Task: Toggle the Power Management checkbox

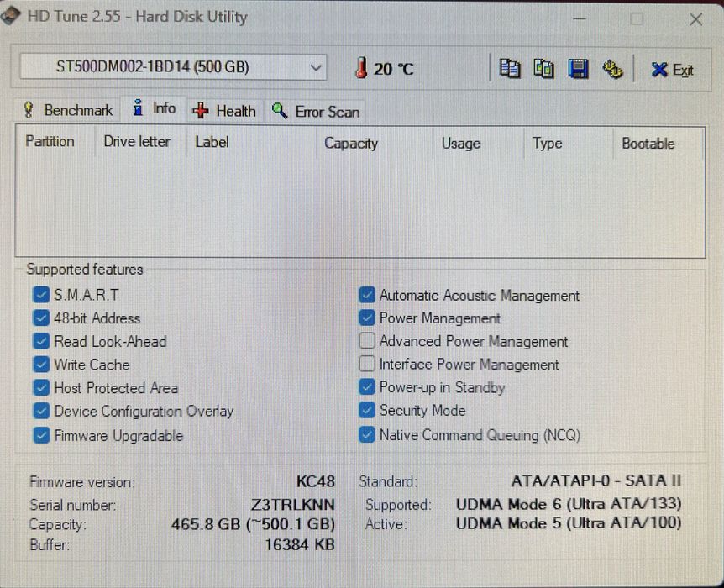Action: [x=367, y=318]
